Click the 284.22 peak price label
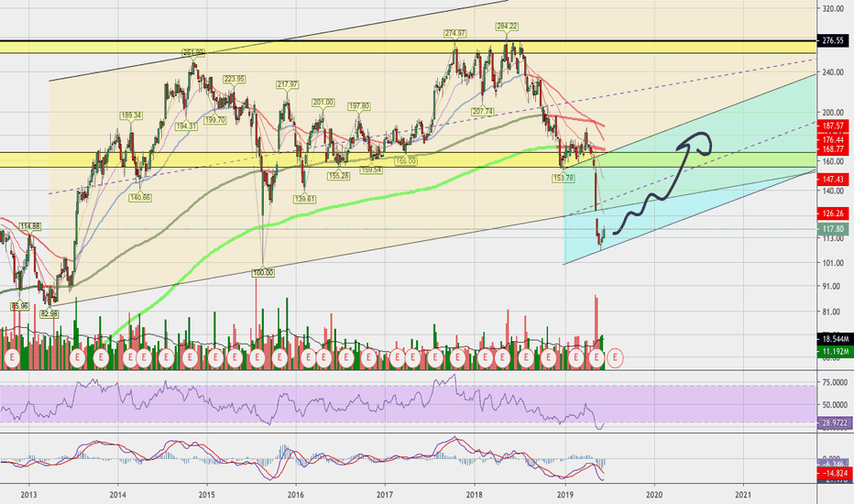Screen dimensions: 854x504 (x=507, y=27)
